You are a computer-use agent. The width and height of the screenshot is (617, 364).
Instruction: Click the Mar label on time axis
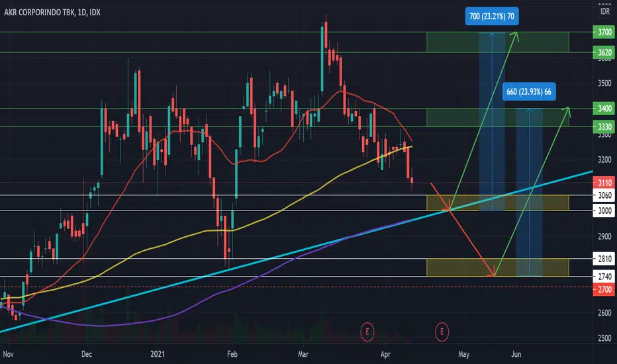click(303, 354)
